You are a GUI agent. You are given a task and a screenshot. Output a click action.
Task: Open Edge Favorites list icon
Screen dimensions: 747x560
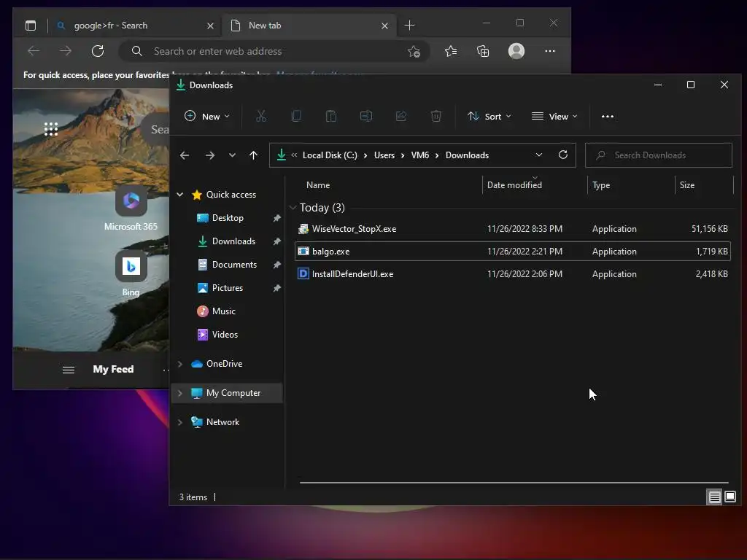click(x=451, y=51)
